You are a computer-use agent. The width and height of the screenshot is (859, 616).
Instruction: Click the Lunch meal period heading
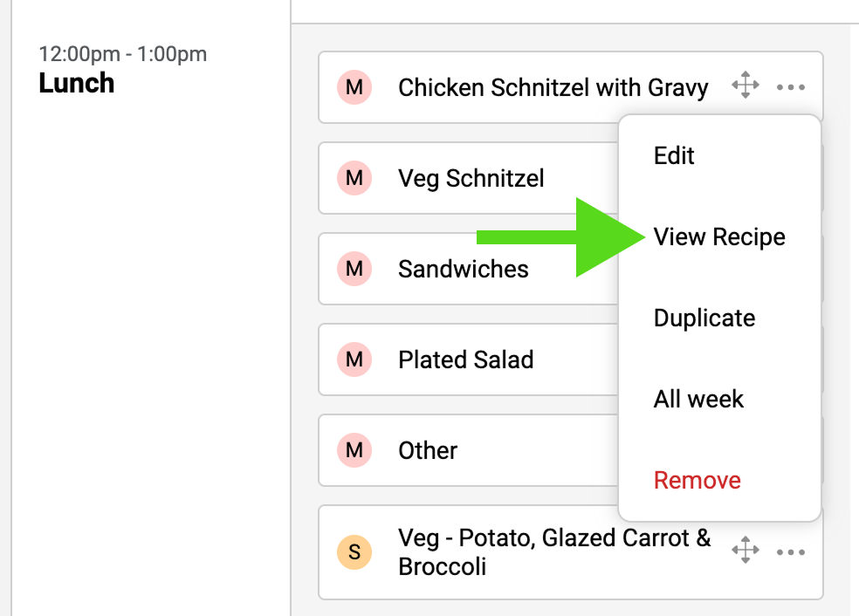pos(77,84)
